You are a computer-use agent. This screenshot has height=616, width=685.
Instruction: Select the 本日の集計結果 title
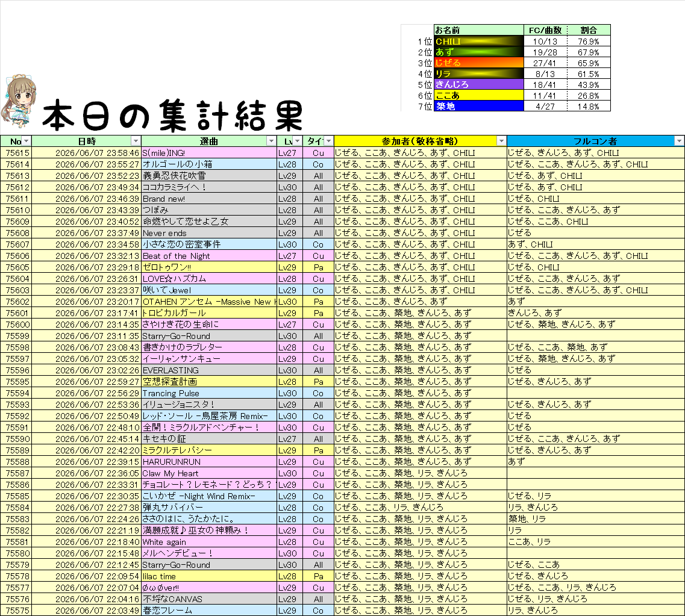pos(172,116)
